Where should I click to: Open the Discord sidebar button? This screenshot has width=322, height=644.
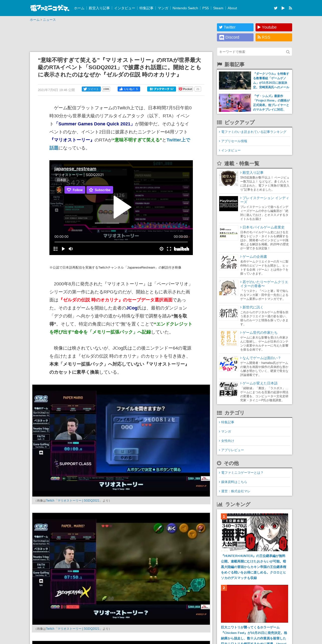[x=235, y=37]
